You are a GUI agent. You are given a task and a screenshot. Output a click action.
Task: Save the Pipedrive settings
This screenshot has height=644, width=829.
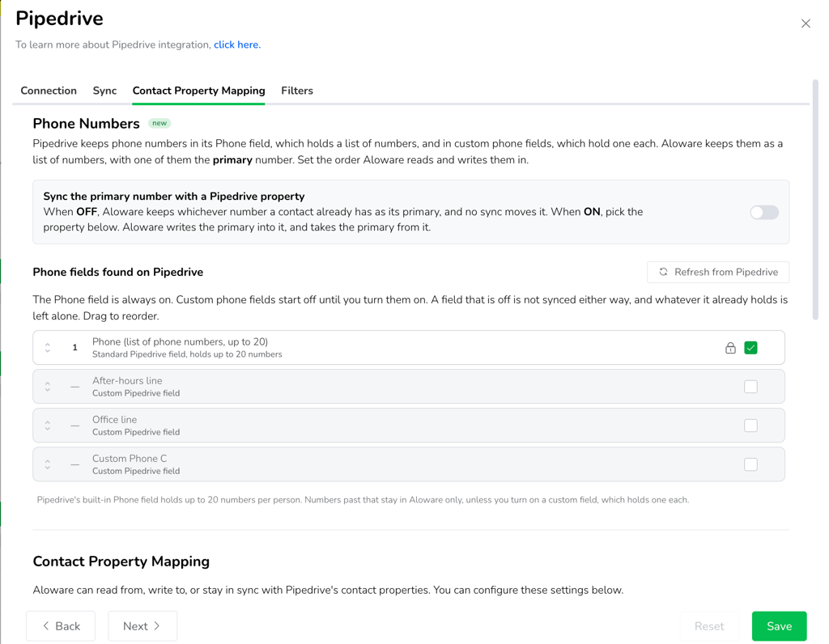pyautogui.click(x=780, y=626)
